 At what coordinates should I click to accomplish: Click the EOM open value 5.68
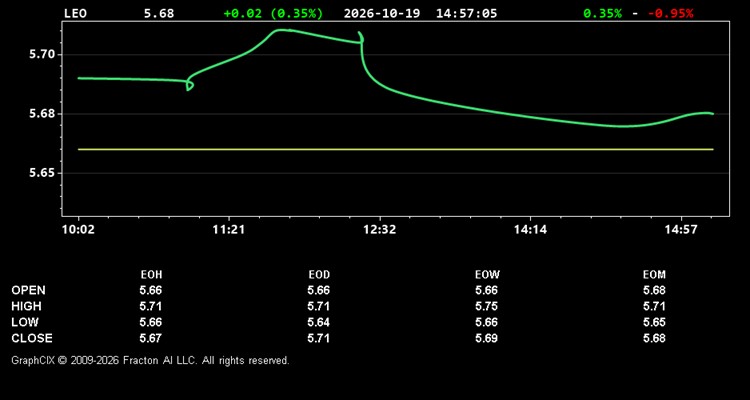pos(654,290)
